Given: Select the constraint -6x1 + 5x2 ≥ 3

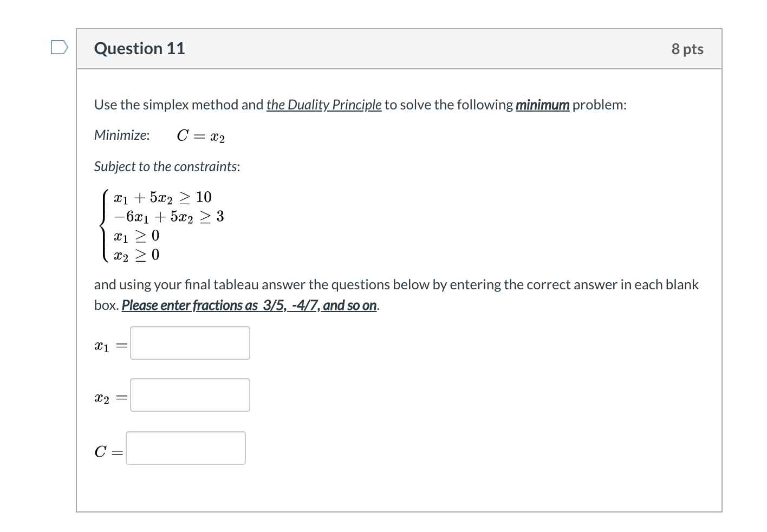Looking at the screenshot, I should (168, 216).
